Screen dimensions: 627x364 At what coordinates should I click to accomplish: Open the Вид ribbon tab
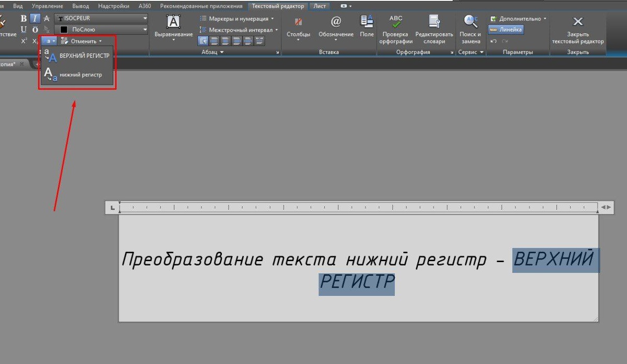(18, 6)
